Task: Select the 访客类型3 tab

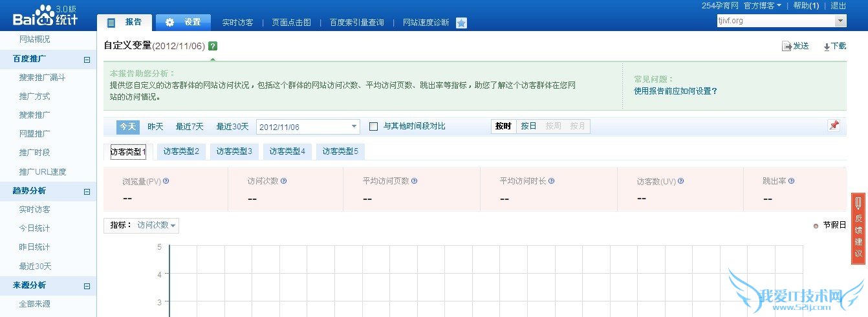Action: coord(234,152)
